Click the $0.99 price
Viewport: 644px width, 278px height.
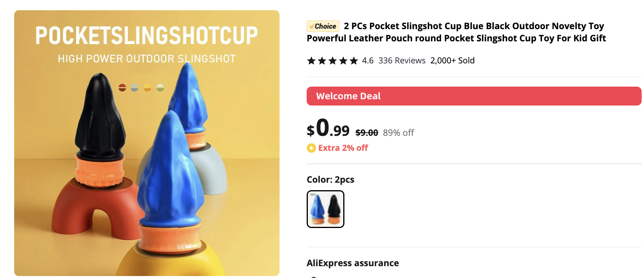pyautogui.click(x=328, y=128)
